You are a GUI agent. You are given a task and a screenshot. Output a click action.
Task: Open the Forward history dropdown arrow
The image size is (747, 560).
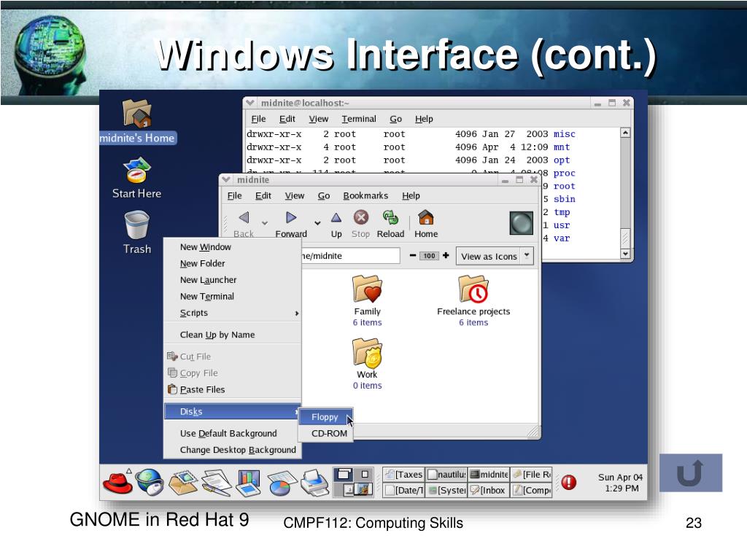[317, 223]
